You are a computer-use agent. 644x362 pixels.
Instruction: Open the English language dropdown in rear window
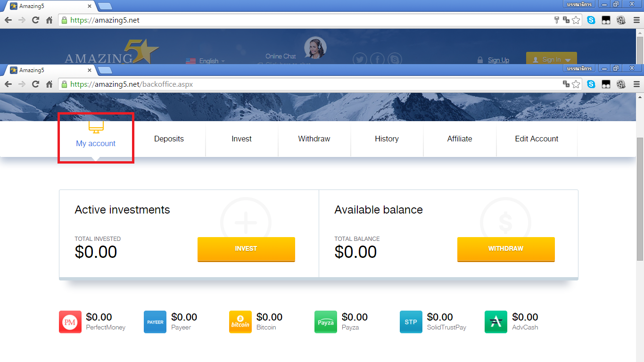coord(206,61)
